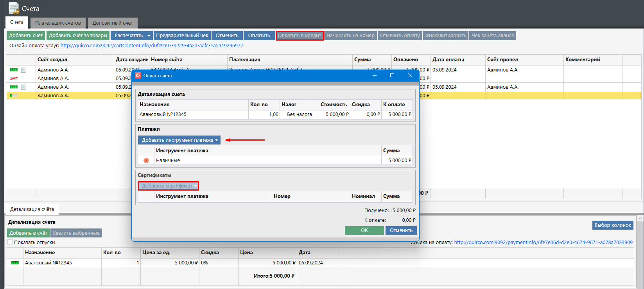Screen dimensions: 644x289
Task: Switch to the Плательщик счетов tab
Action: [58, 23]
